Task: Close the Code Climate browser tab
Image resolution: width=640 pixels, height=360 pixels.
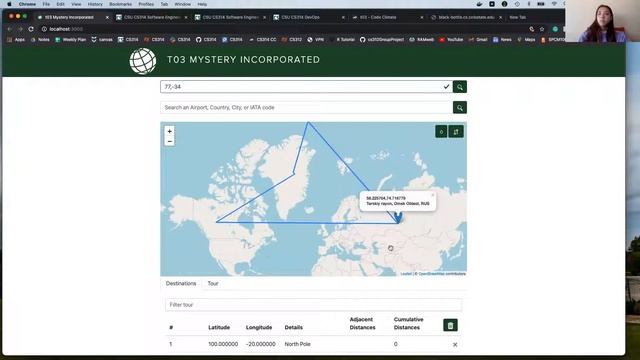Action: coord(422,17)
